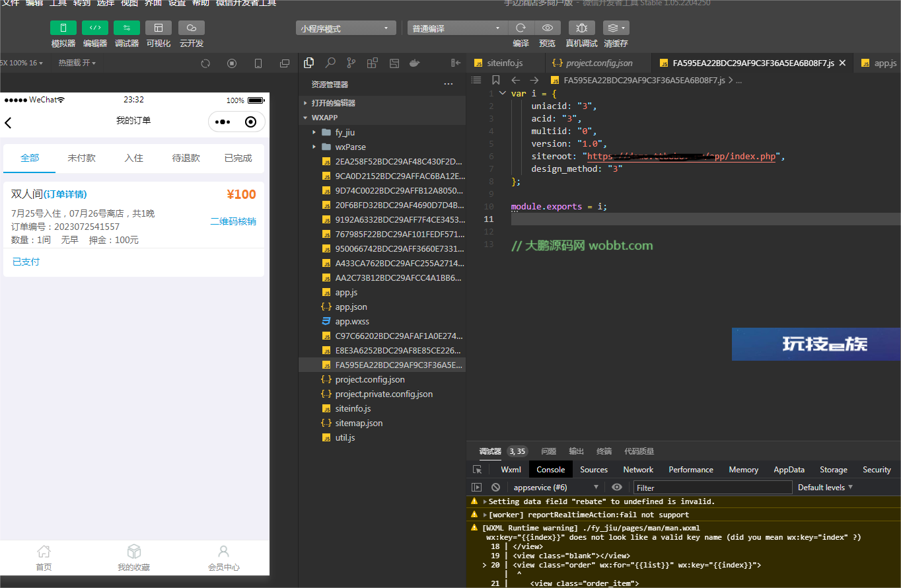Switch to the siteinfo.js editor tab
Image resolution: width=901 pixels, height=588 pixels.
pos(506,63)
